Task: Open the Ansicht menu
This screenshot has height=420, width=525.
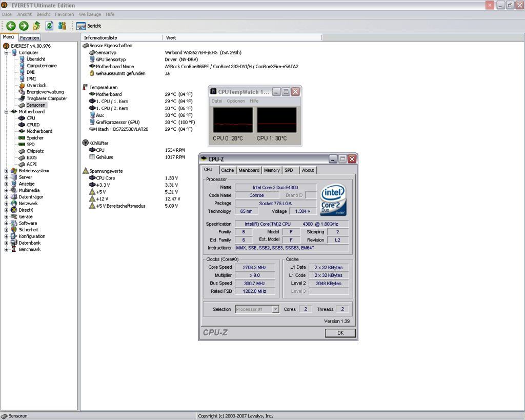Action: (x=25, y=14)
